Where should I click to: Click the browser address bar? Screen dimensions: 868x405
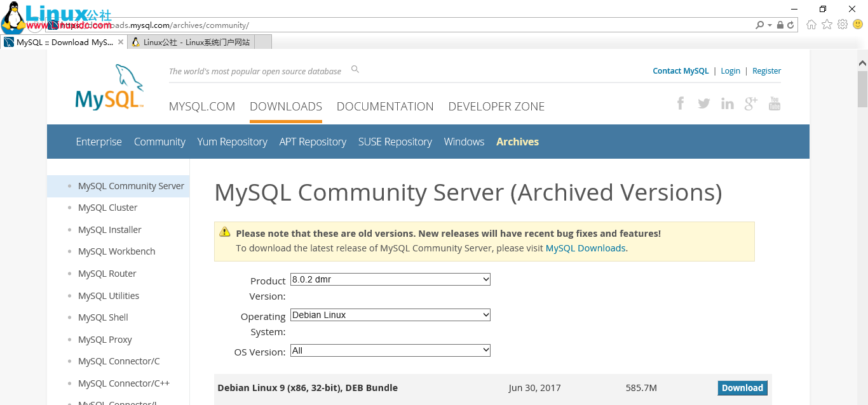click(x=381, y=24)
